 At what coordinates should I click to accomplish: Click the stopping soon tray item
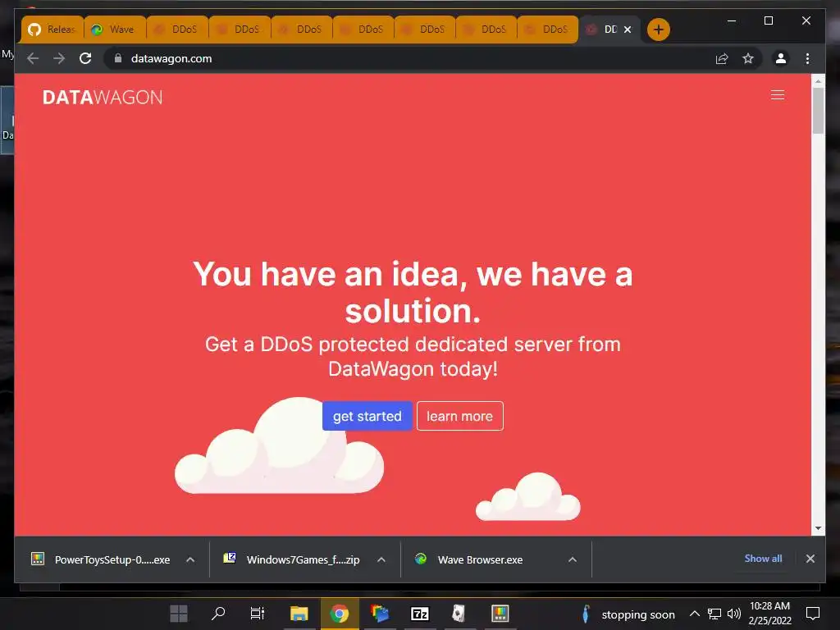pyautogui.click(x=628, y=614)
